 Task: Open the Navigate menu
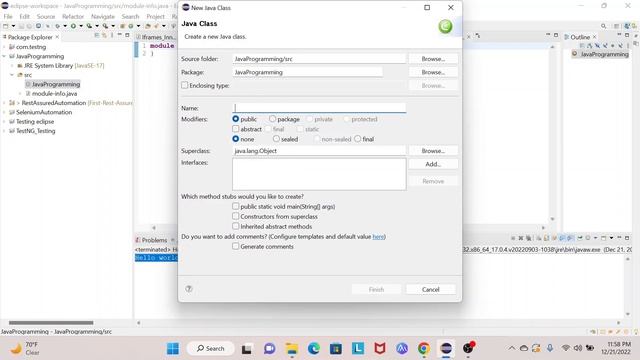pos(102,16)
